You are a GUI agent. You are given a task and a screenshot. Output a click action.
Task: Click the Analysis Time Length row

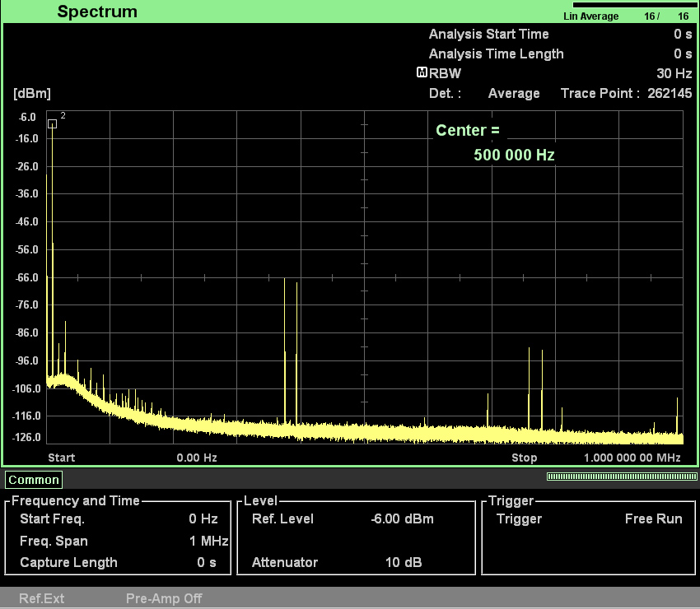pyautogui.click(x=560, y=53)
